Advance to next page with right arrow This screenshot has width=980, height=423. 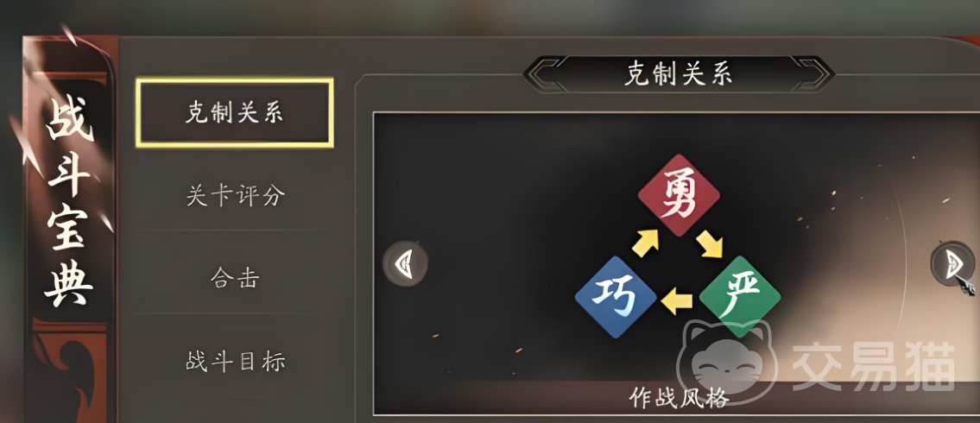[953, 264]
